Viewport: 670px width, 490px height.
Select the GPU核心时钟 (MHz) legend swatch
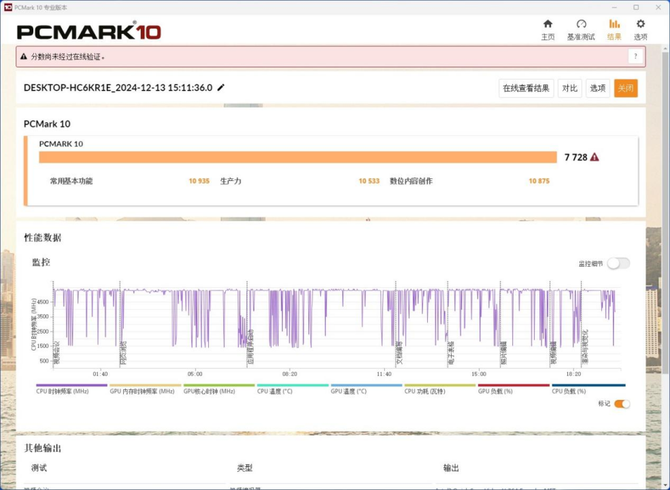pyautogui.click(x=219, y=385)
